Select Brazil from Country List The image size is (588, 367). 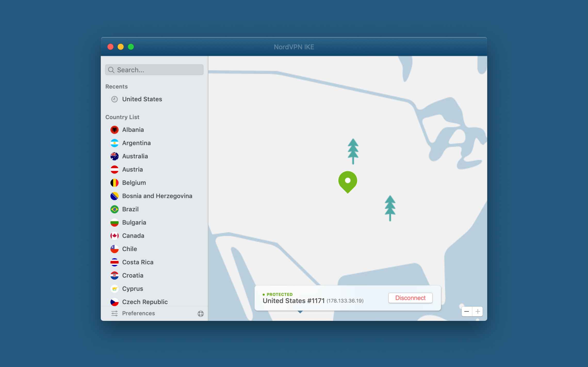coord(130,209)
